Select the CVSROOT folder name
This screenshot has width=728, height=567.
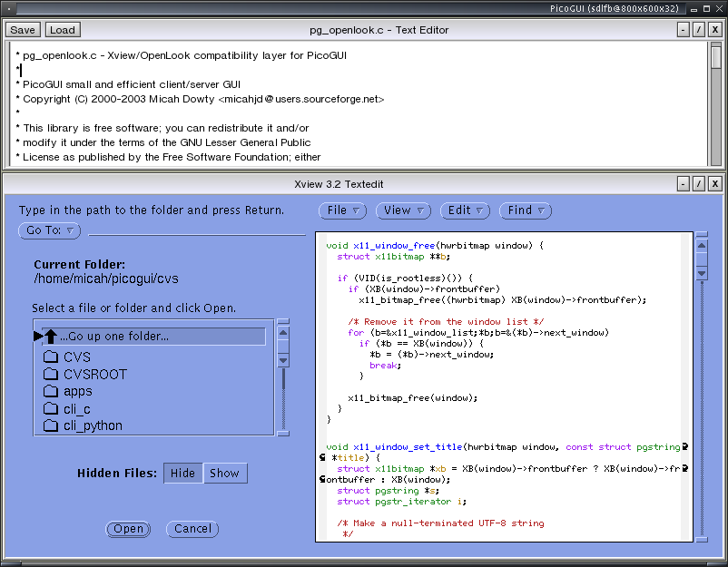pos(95,375)
